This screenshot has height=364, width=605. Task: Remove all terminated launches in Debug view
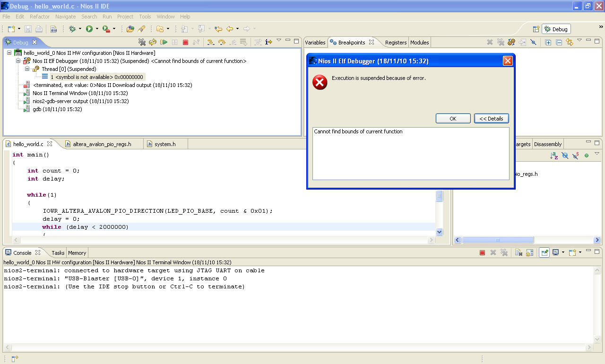[x=142, y=42]
